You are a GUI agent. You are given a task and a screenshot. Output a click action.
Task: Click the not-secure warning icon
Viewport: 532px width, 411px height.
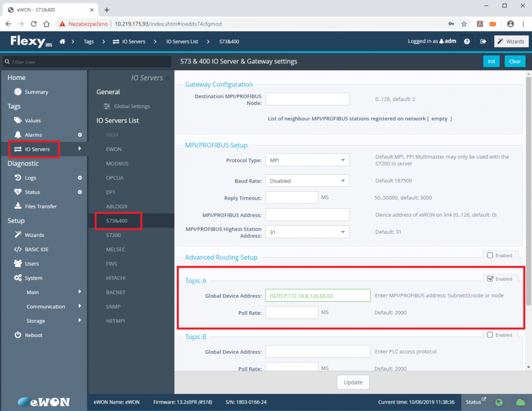[x=62, y=24]
